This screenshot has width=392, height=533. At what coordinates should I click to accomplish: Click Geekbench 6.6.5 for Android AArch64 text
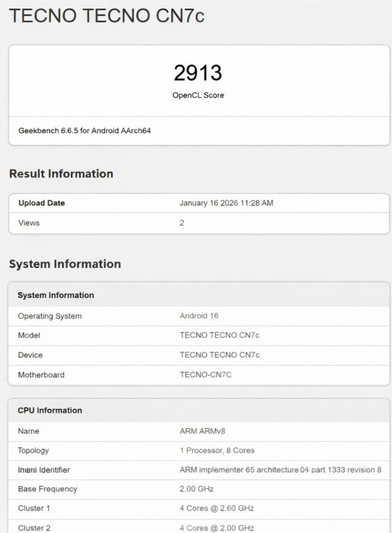[x=84, y=131]
